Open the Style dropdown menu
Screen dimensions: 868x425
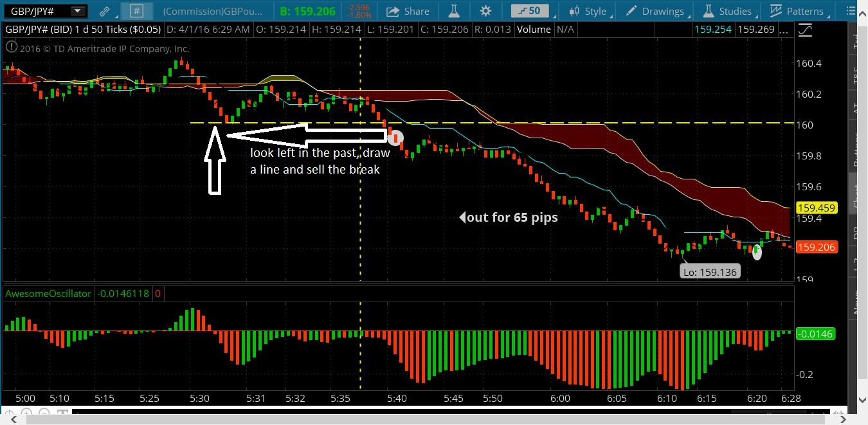(x=588, y=11)
